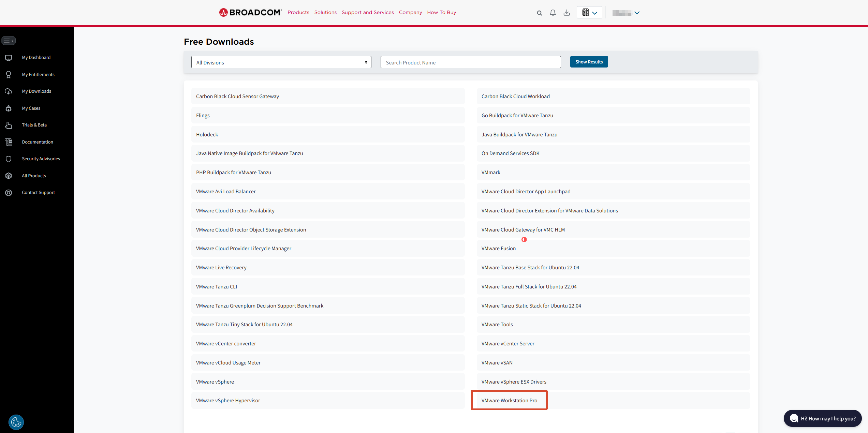Screen dimensions: 868x433
Task: Open Trials & Beta page
Action: click(x=34, y=125)
